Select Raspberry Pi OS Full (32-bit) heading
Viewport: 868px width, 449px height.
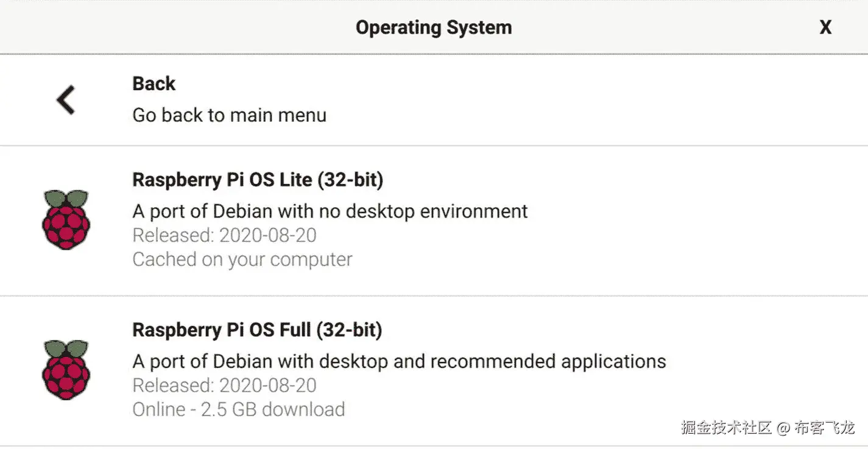pos(257,330)
